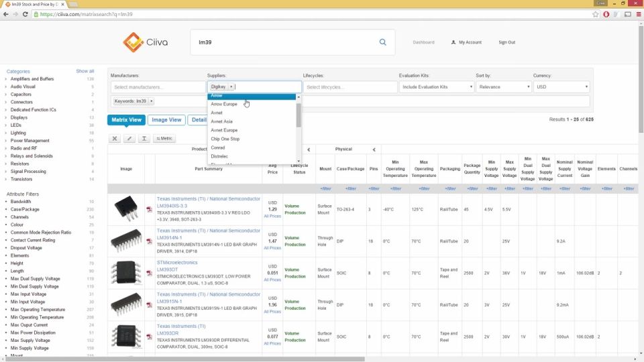
Task: Click the search magnifier icon
Action: coord(382,42)
